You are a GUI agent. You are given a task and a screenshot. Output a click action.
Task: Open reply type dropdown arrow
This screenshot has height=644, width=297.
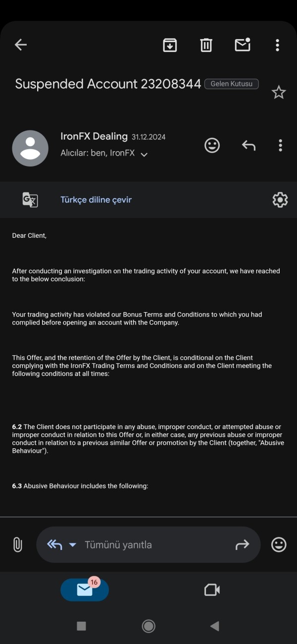72,545
